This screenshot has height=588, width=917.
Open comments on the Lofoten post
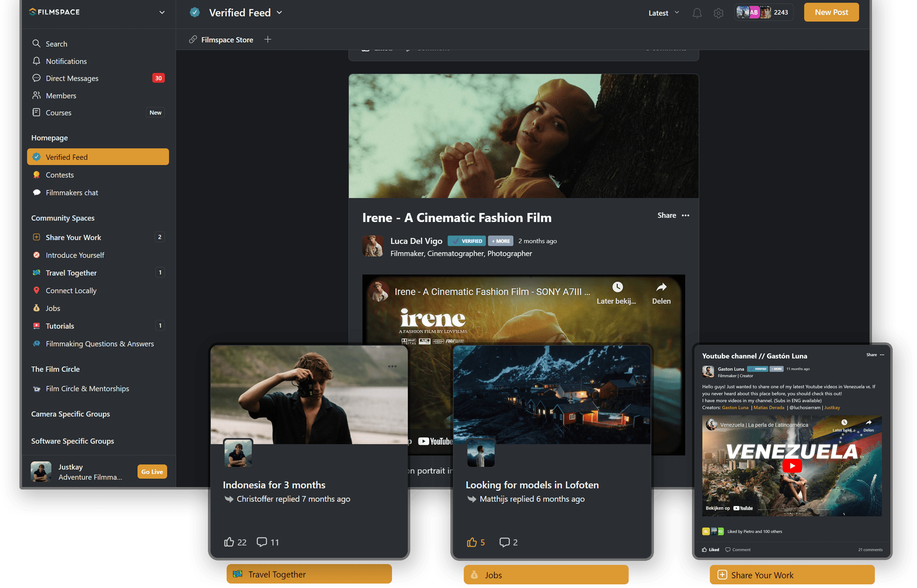click(508, 542)
